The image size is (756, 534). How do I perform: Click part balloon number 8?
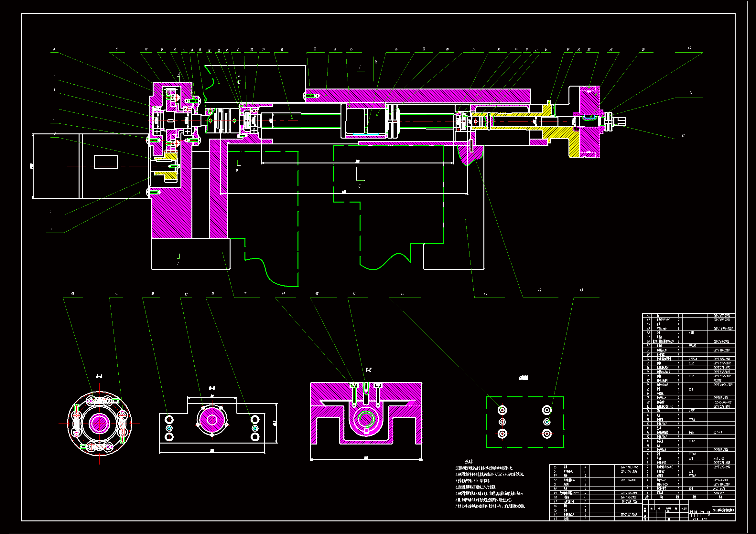click(x=54, y=49)
